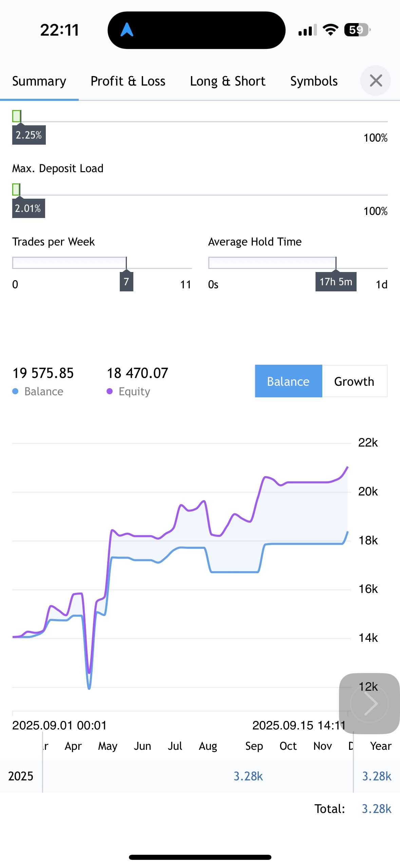Select the Sep 3.28k monthly value
The width and height of the screenshot is (400, 868).
point(248,776)
